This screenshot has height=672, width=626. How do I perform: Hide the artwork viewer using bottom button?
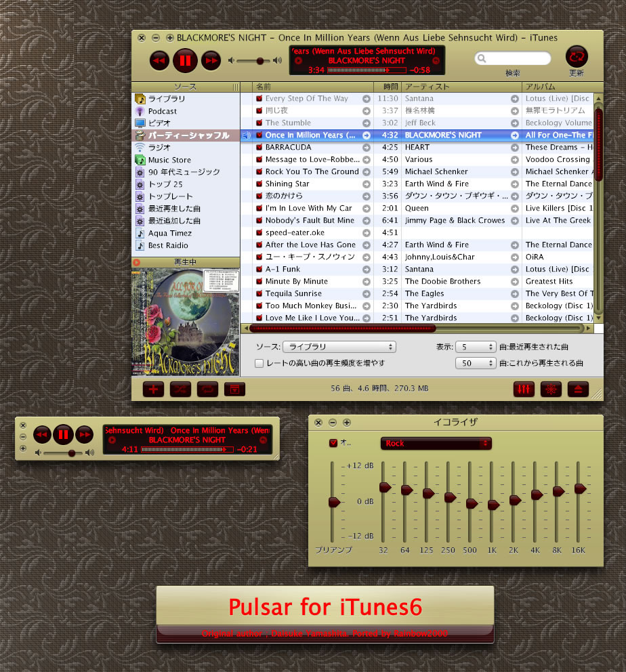coord(234,389)
